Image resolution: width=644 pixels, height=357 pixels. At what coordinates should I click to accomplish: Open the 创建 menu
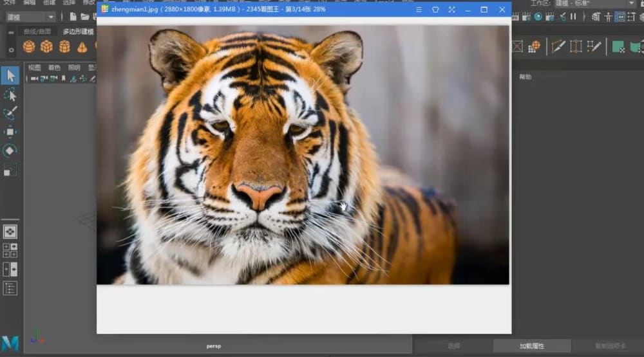coord(49,3)
